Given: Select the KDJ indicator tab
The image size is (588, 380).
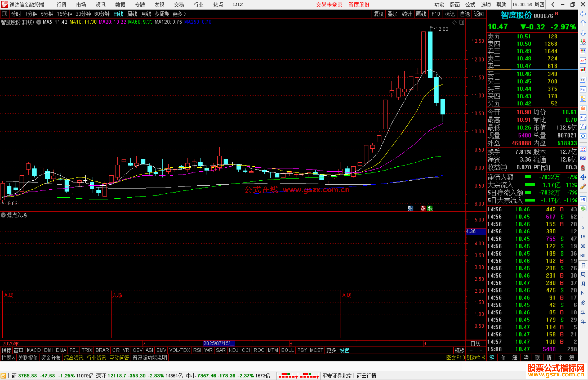Looking at the screenshot, I should point(234,350).
